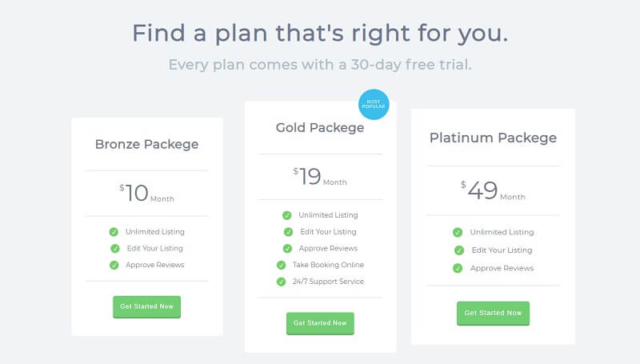Viewport: 640px width, 364px height.
Task: Click checkmark beside Gold Approve Reviews
Action: coord(287,249)
